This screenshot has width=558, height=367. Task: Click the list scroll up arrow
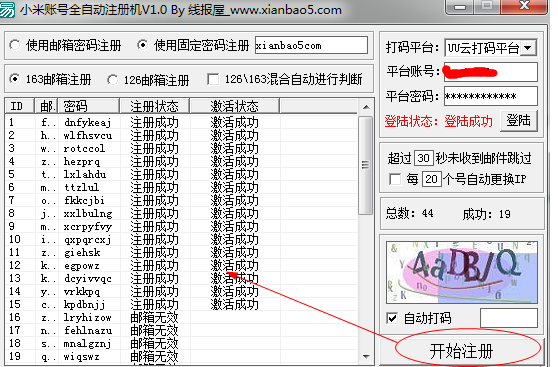[x=366, y=107]
